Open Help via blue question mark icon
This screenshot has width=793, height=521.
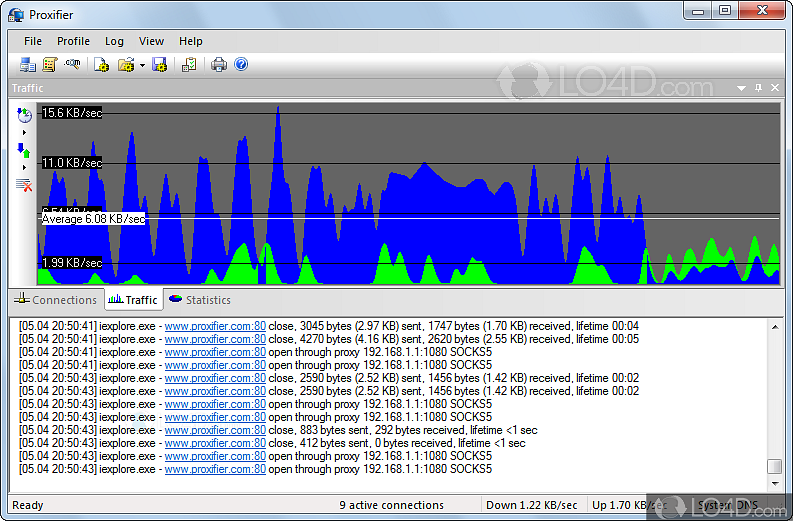point(241,65)
